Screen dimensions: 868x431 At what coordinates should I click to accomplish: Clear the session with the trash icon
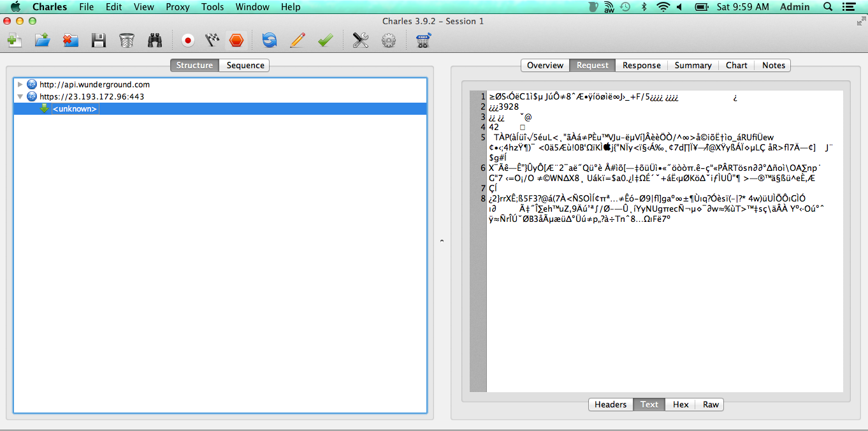pyautogui.click(x=126, y=41)
